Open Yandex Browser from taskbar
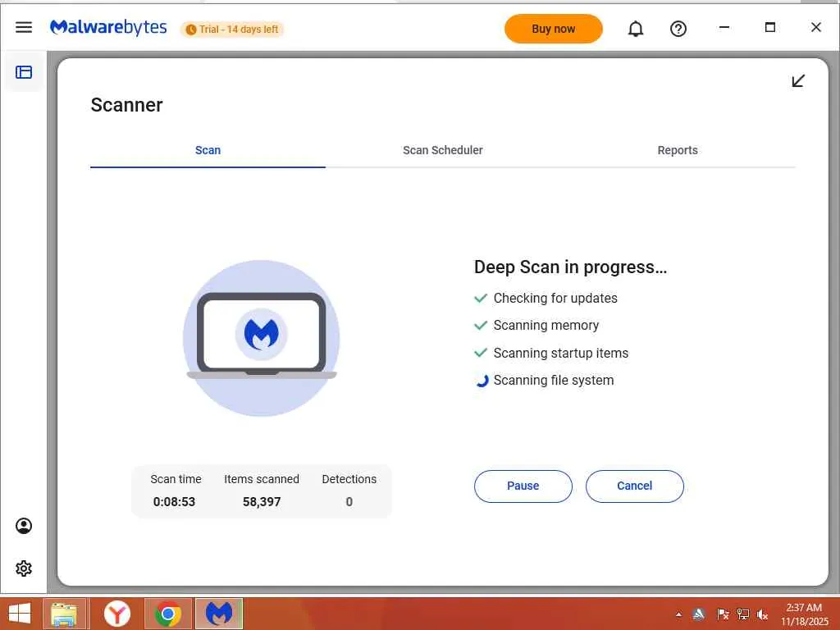Image resolution: width=840 pixels, height=630 pixels. (x=116, y=614)
